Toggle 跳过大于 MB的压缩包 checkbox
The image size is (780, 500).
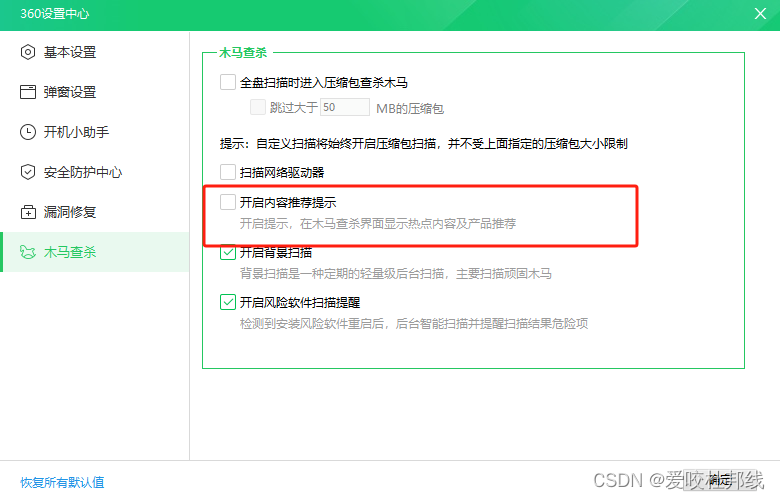click(258, 107)
